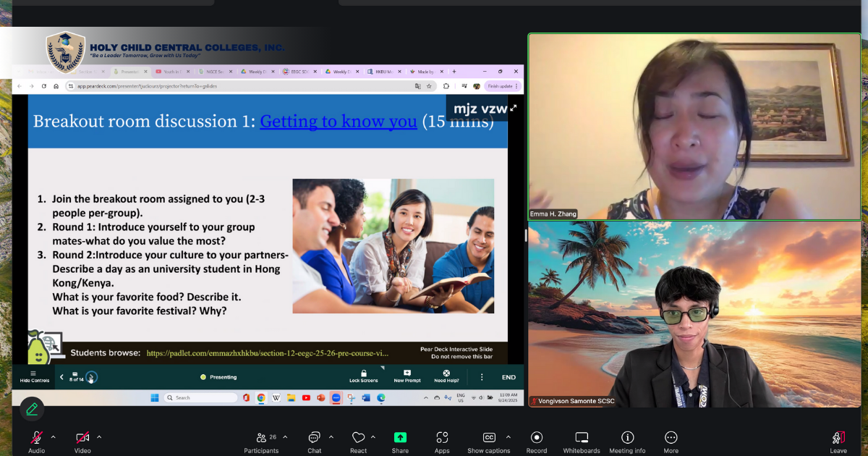Open the More menu in Zoom toolbar
Image resolution: width=868 pixels, height=456 pixels.
click(671, 438)
